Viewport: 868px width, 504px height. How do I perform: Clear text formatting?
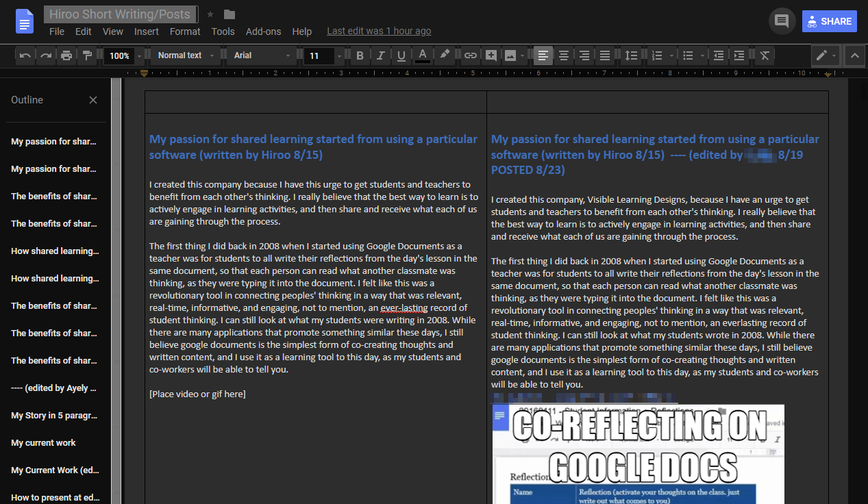pyautogui.click(x=765, y=55)
